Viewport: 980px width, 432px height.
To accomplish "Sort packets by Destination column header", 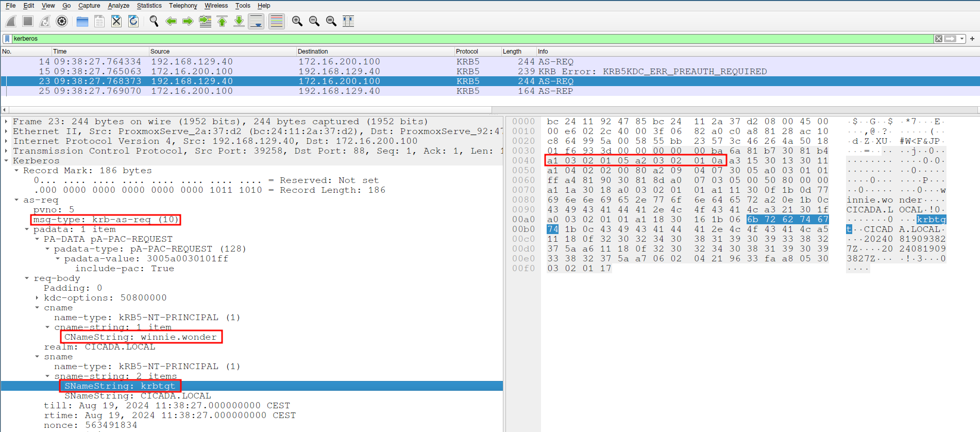I will click(x=375, y=52).
